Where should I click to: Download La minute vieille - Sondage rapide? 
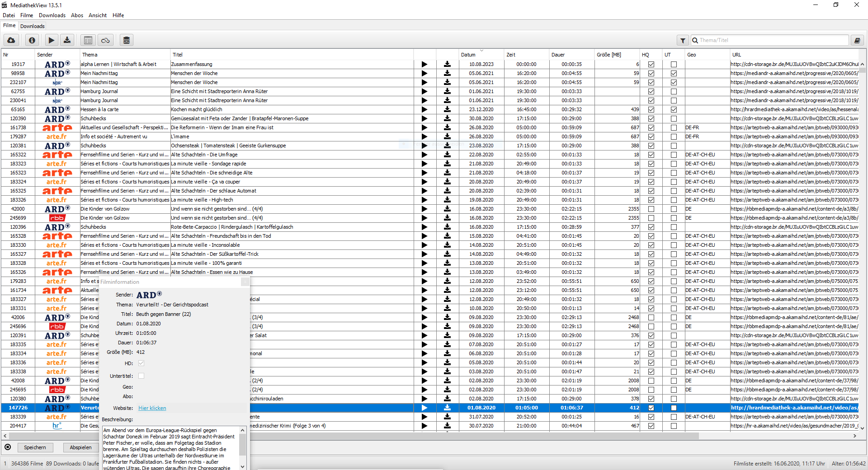(x=447, y=164)
